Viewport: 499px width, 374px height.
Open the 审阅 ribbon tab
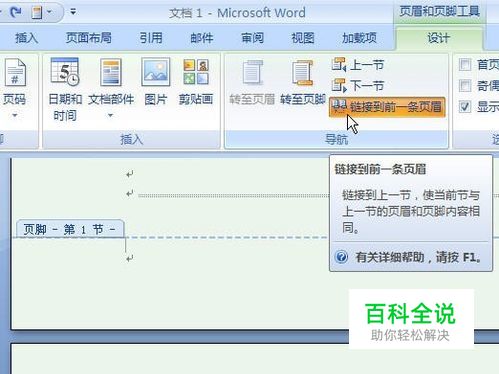252,38
